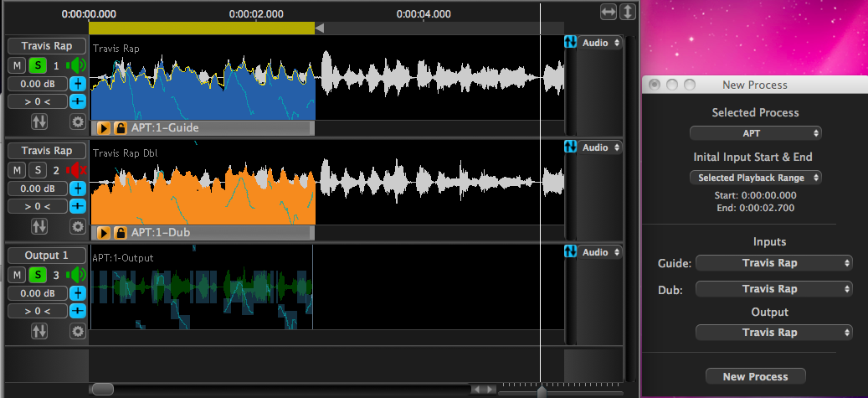Open the Audio view menu on track 1
This screenshot has height=398, width=868.
click(x=600, y=43)
